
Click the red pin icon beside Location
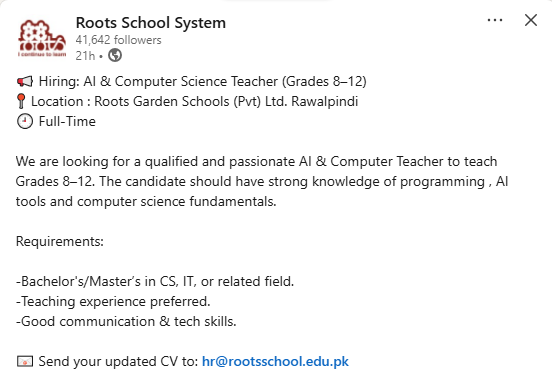(x=21, y=101)
